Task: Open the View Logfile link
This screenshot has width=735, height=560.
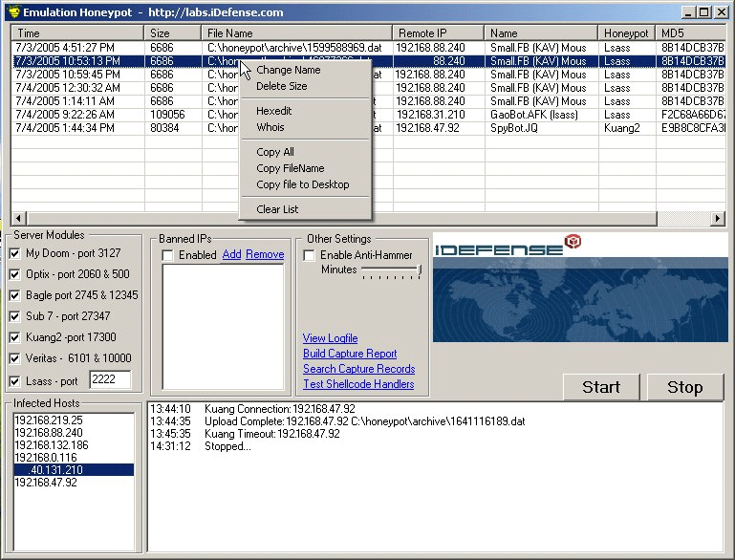Action: [330, 338]
